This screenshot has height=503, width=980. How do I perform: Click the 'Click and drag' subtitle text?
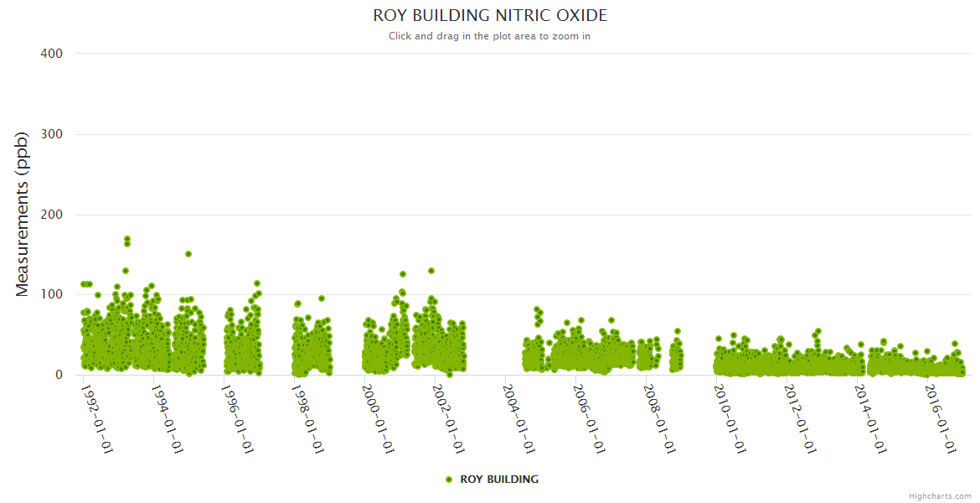(489, 36)
